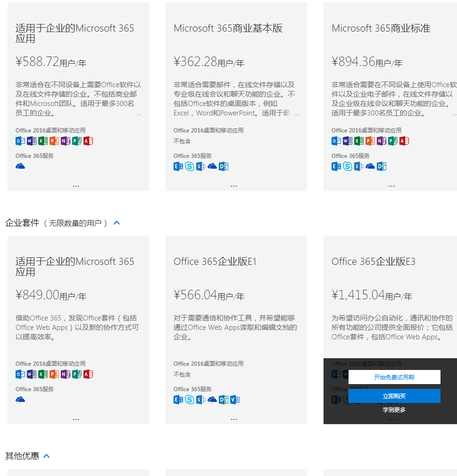Open the Microsoft 365商业标准 plan title
This screenshot has width=457, height=476.
pos(381,28)
